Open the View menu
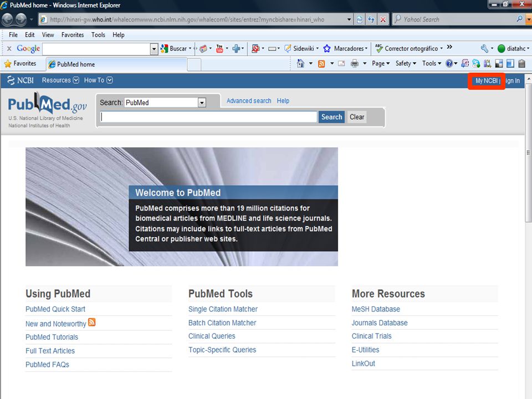This screenshot has height=399, width=532. click(48, 35)
